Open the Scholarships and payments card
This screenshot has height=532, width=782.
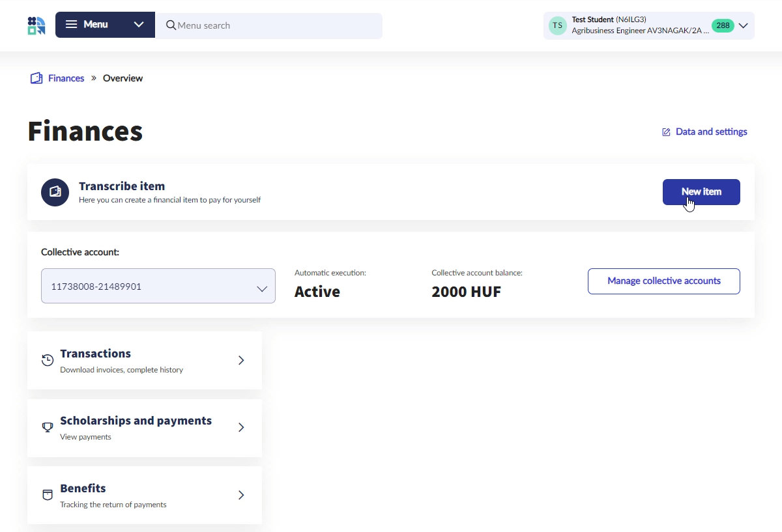144,428
